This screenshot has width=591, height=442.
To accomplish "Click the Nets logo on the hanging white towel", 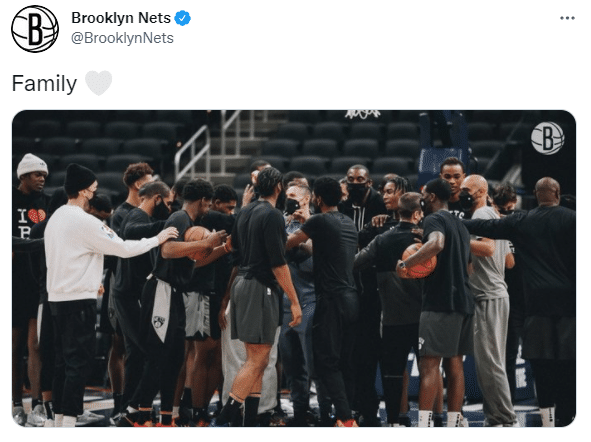I will pyautogui.click(x=159, y=322).
